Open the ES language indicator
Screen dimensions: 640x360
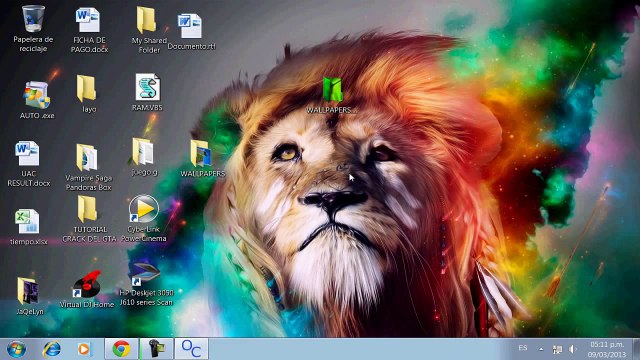point(523,348)
